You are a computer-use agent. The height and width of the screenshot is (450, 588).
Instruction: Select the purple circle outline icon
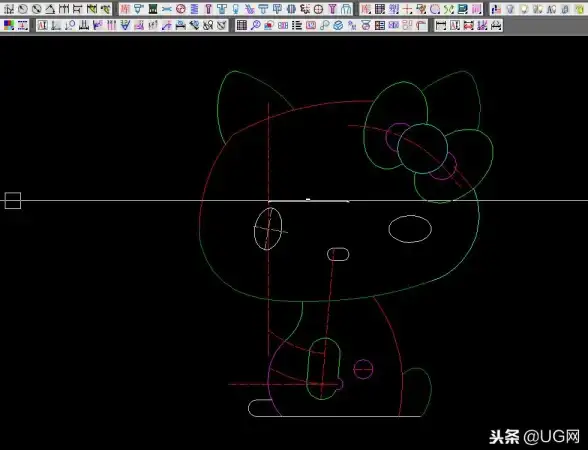(435, 9)
